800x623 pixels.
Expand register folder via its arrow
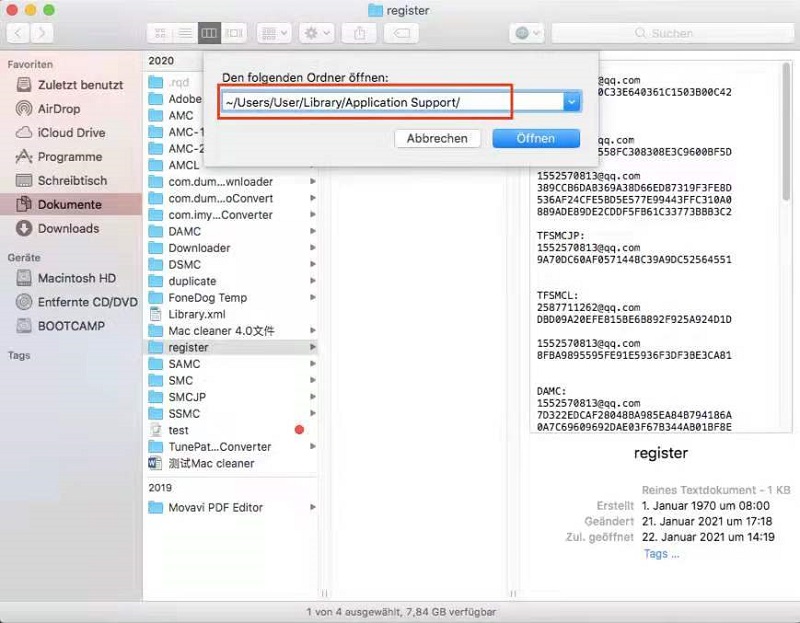click(312, 347)
